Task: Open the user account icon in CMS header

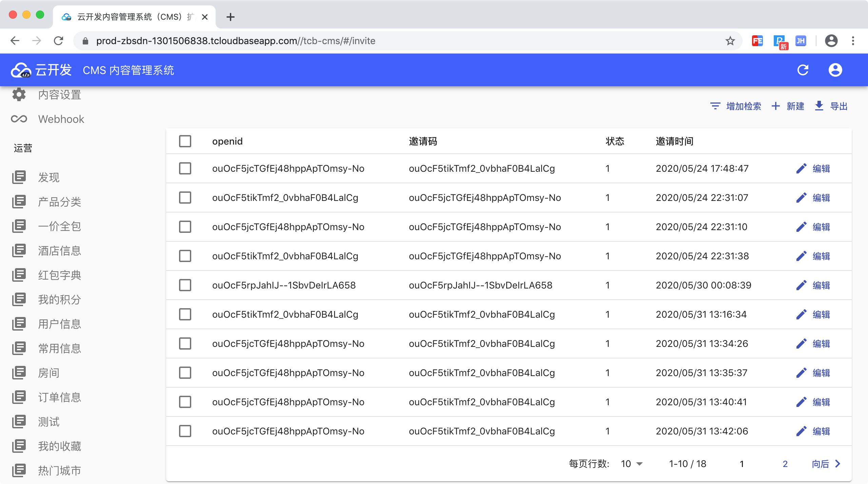Action: 835,70
